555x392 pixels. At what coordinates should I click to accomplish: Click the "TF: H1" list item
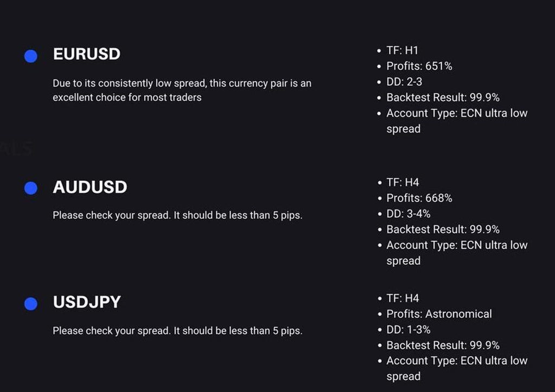point(402,50)
